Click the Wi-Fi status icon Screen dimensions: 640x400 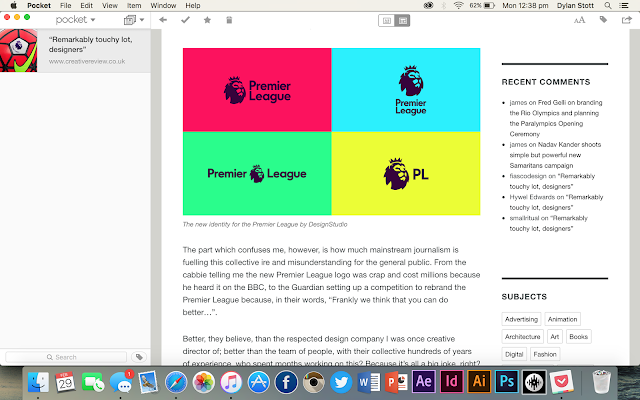pyautogui.click(x=458, y=5)
